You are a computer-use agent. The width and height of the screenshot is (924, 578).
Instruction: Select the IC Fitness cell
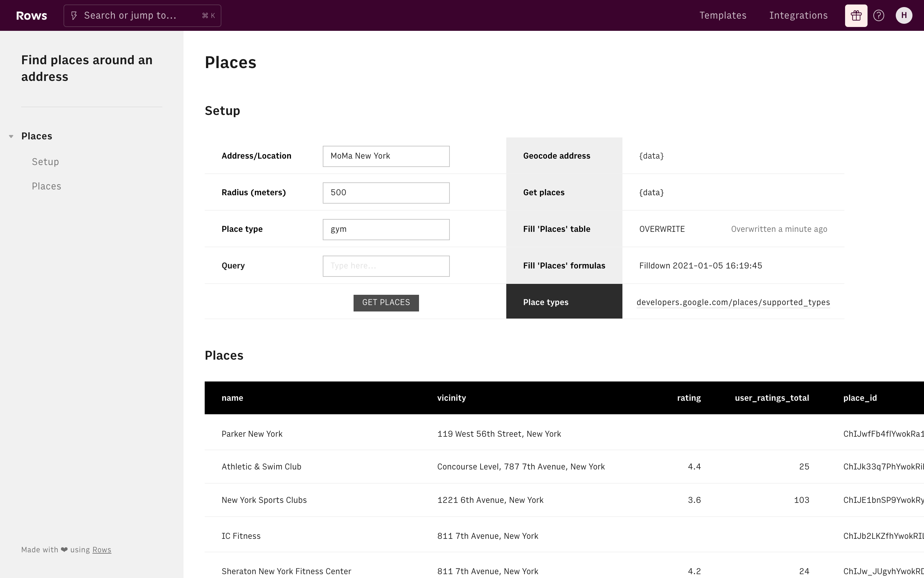tap(241, 536)
